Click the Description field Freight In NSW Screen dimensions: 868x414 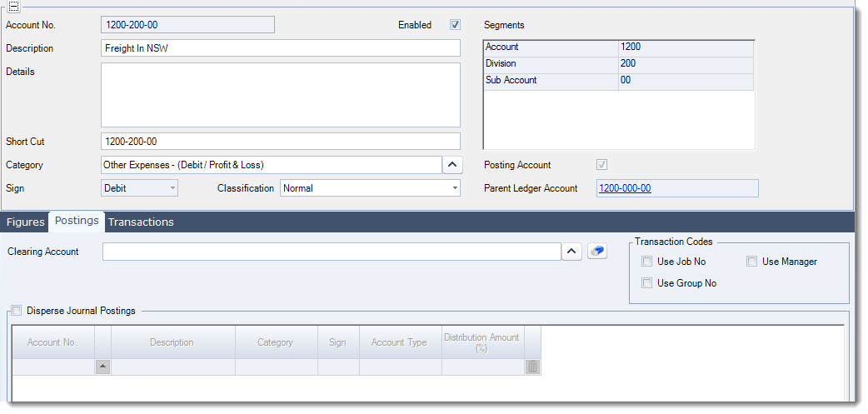coord(281,48)
